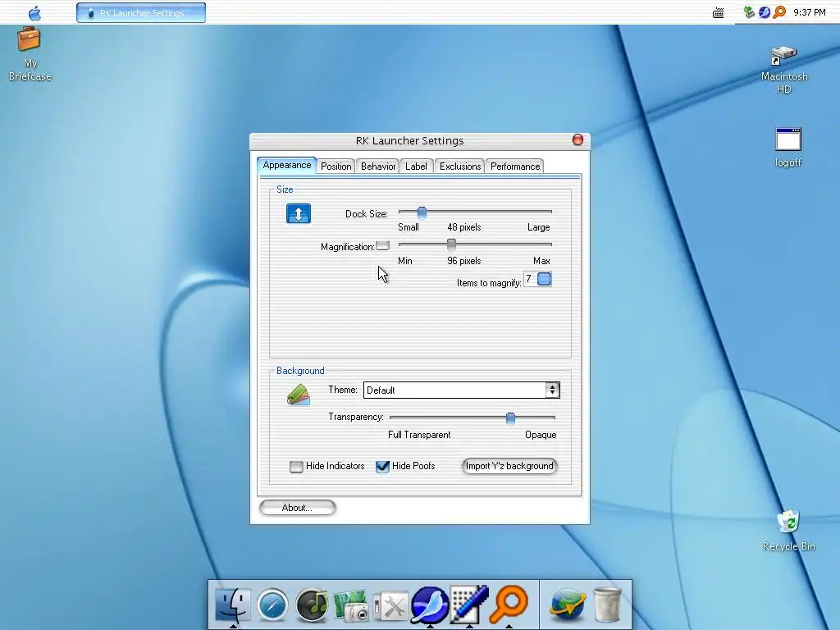The width and height of the screenshot is (840, 630).
Task: Close the RK Launcher Settings window
Action: (577, 139)
